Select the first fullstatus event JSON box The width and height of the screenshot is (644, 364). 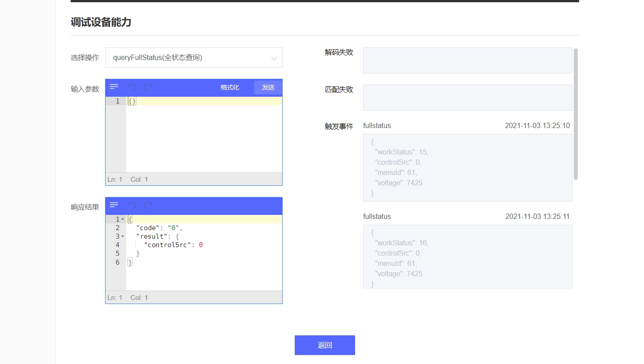coord(467,167)
